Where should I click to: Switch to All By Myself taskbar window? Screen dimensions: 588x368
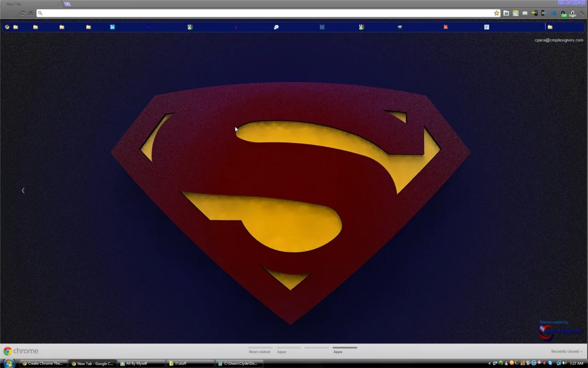(x=141, y=363)
